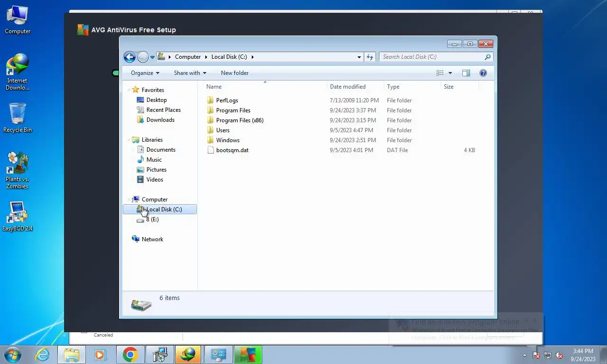Refresh the Local Disk (C:) folder view
The height and width of the screenshot is (364, 607).
pos(370,57)
